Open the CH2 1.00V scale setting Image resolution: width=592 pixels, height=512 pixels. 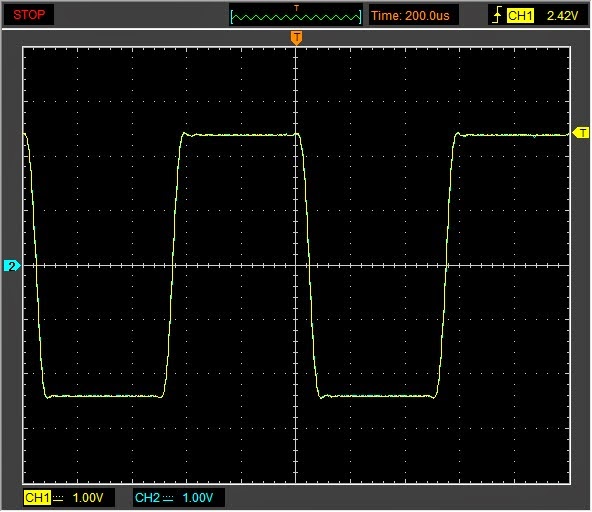click(197, 498)
